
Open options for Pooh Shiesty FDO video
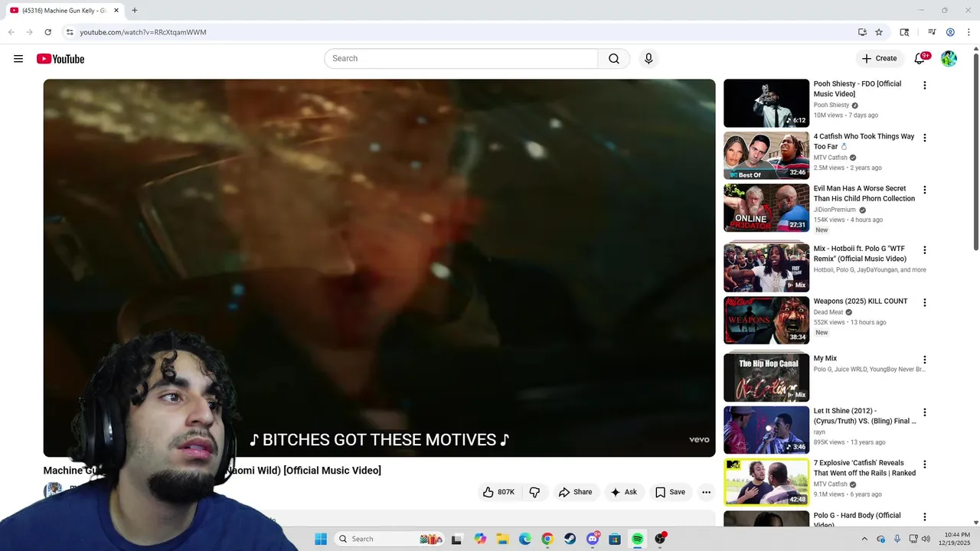coord(924,86)
